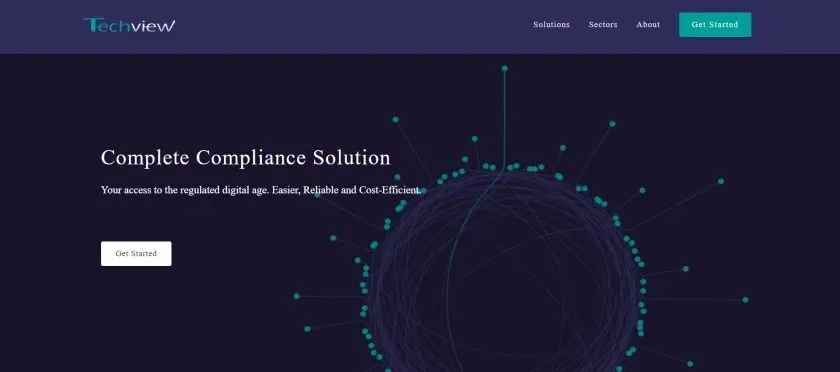840x372 pixels.
Task: Open the Solutions menu item
Action: [551, 25]
